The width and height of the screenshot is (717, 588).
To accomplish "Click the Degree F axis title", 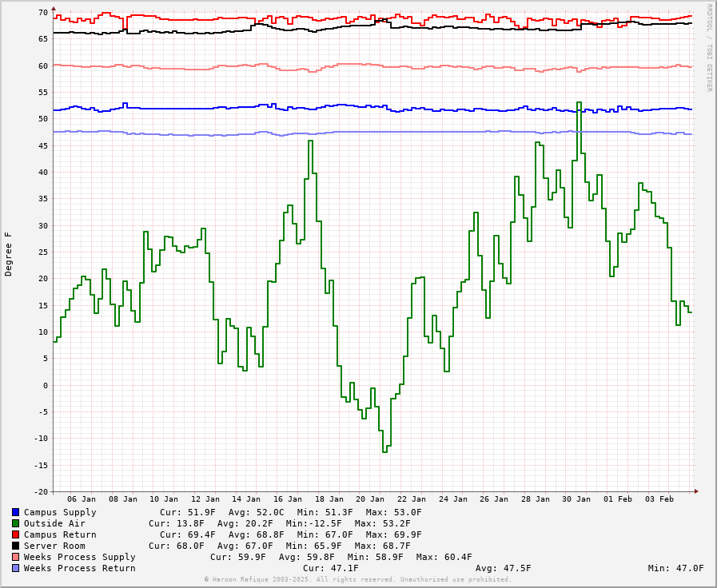I will coord(9,254).
